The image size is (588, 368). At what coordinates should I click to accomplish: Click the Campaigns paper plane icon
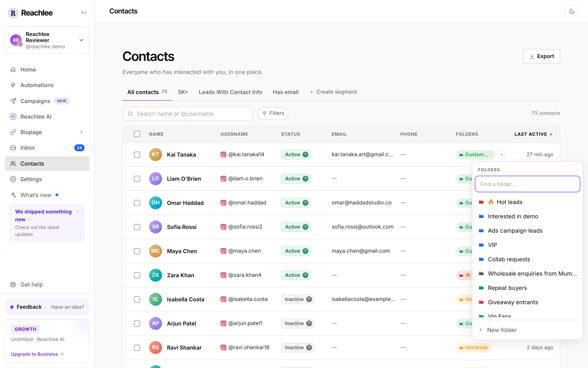(13, 101)
